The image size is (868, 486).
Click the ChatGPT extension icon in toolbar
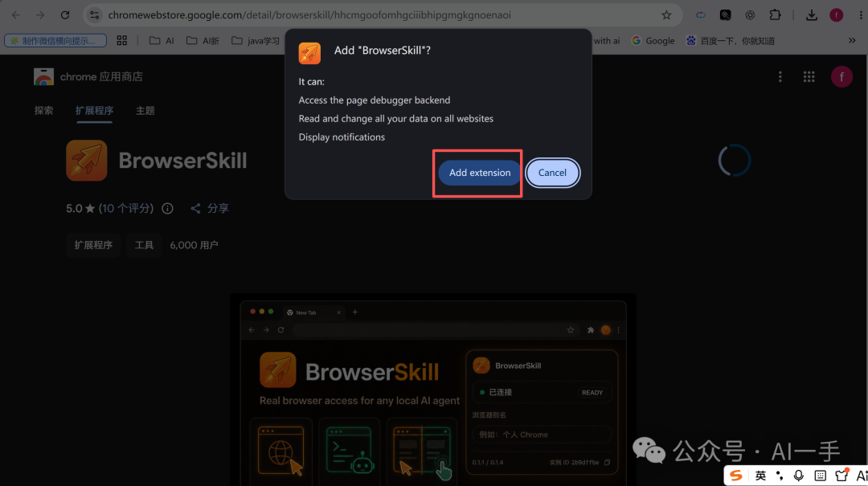(750, 15)
